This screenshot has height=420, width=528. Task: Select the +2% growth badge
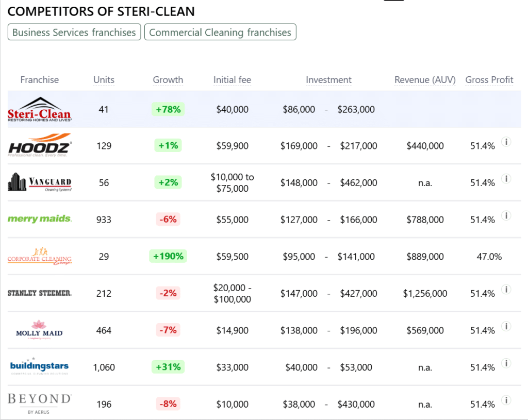(x=168, y=182)
